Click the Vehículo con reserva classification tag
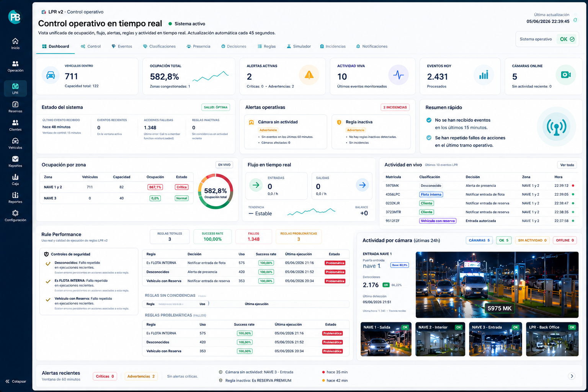588x392 pixels. click(x=438, y=221)
